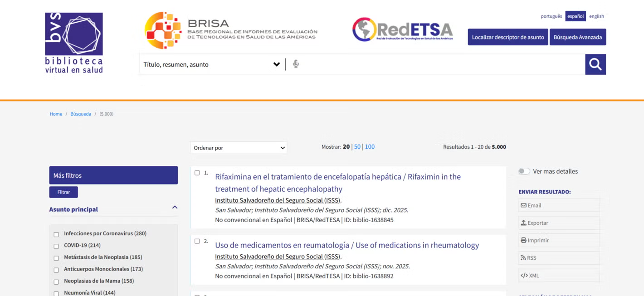Open Búsqueda Avanzada
This screenshot has width=644, height=296.
coord(578,37)
